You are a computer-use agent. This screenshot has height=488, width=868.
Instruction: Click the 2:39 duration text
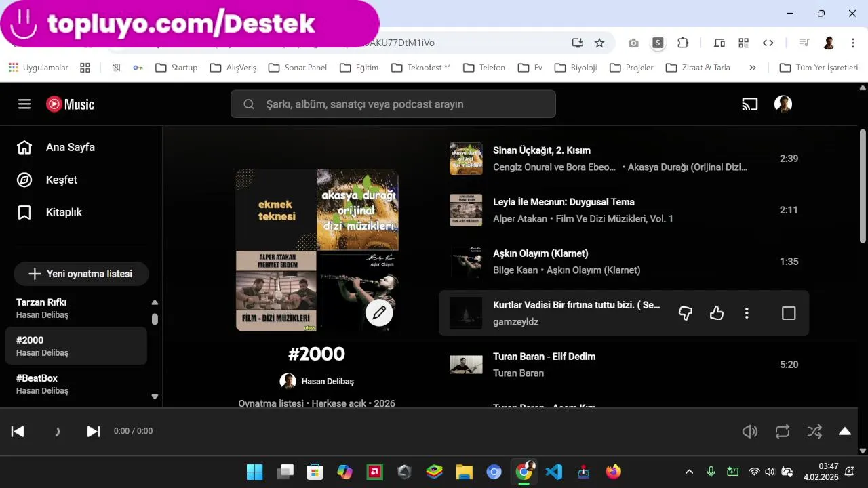[789, 159]
